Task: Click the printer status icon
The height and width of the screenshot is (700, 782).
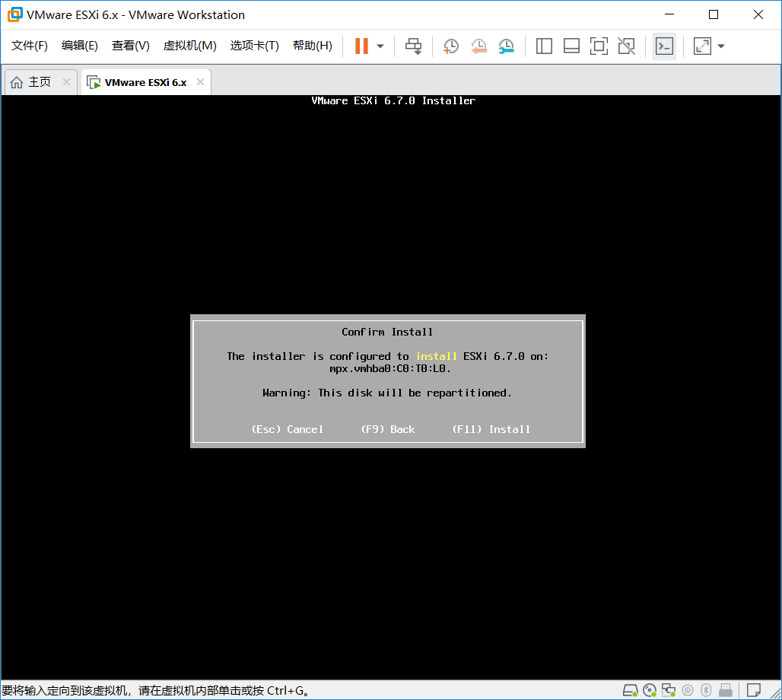Action: point(726,690)
